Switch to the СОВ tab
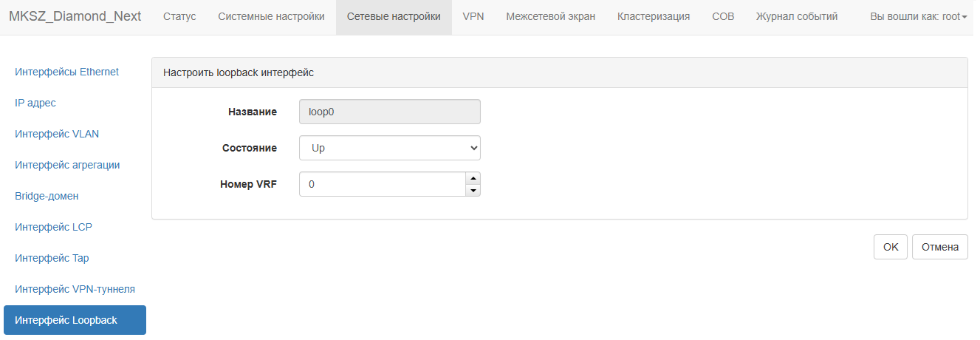 click(723, 17)
